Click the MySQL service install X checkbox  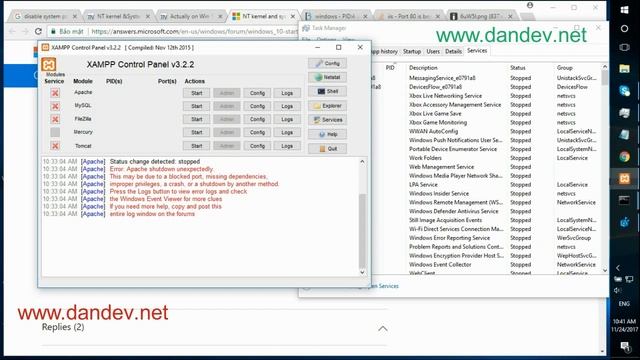point(55,106)
